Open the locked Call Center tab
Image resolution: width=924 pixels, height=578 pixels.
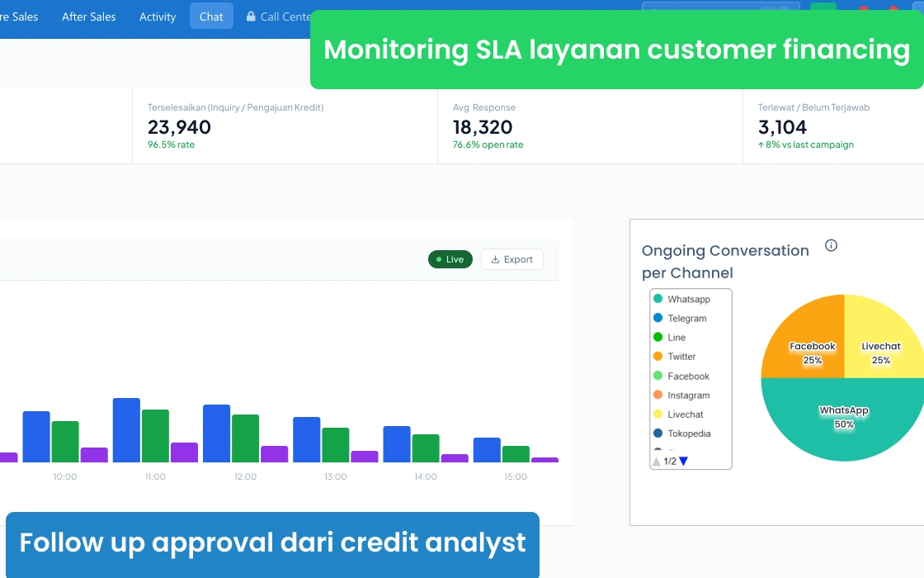(278, 17)
